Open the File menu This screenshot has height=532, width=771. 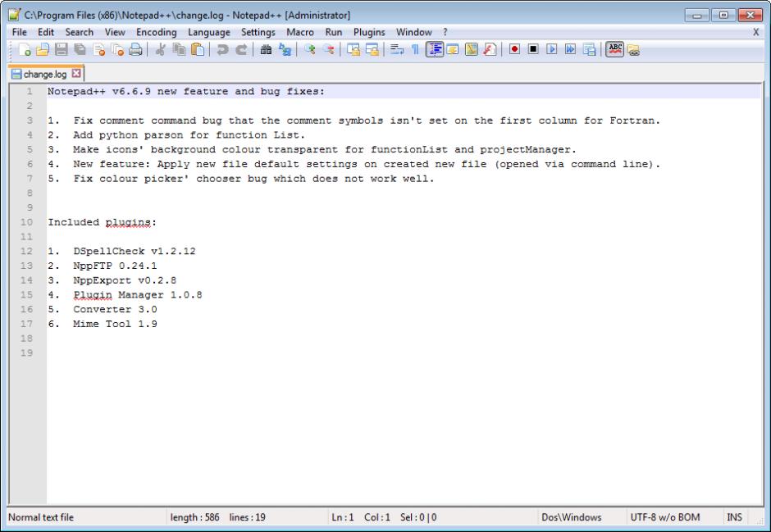(x=19, y=32)
